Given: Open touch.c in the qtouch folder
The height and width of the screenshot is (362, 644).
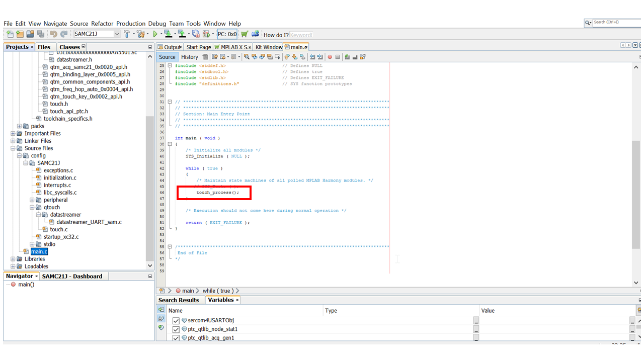Looking at the screenshot, I should point(59,230).
